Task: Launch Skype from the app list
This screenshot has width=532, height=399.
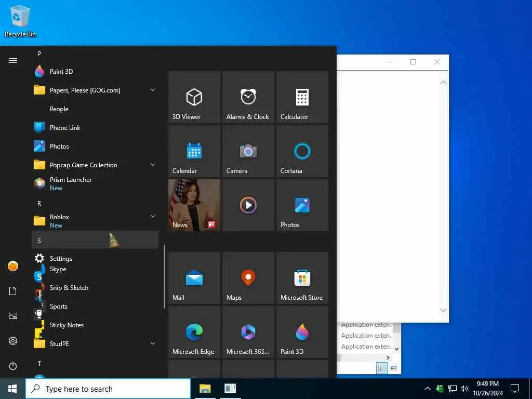Action: 95,269
